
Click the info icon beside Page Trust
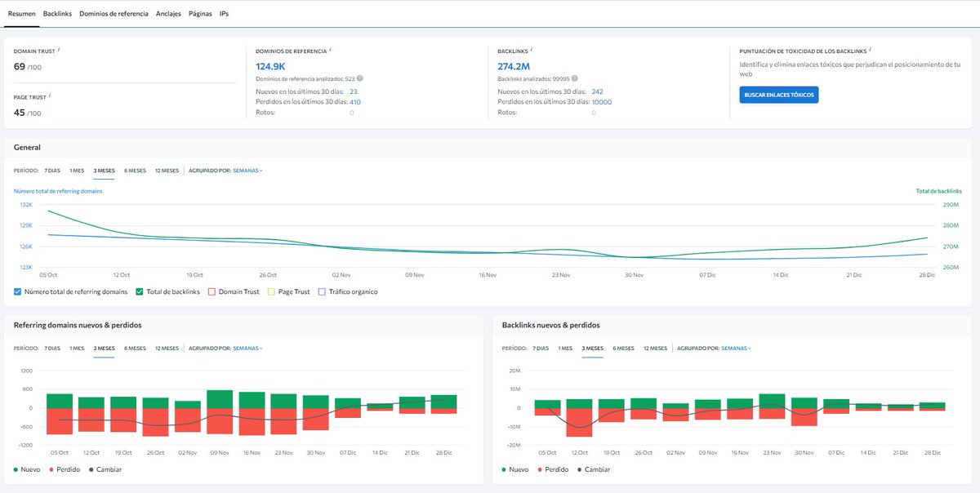click(x=49, y=95)
